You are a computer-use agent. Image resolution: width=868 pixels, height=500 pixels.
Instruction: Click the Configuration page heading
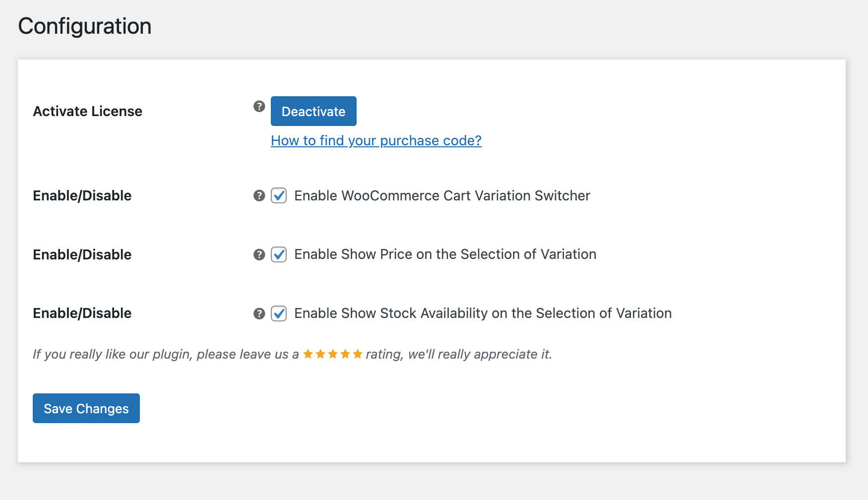tap(85, 26)
